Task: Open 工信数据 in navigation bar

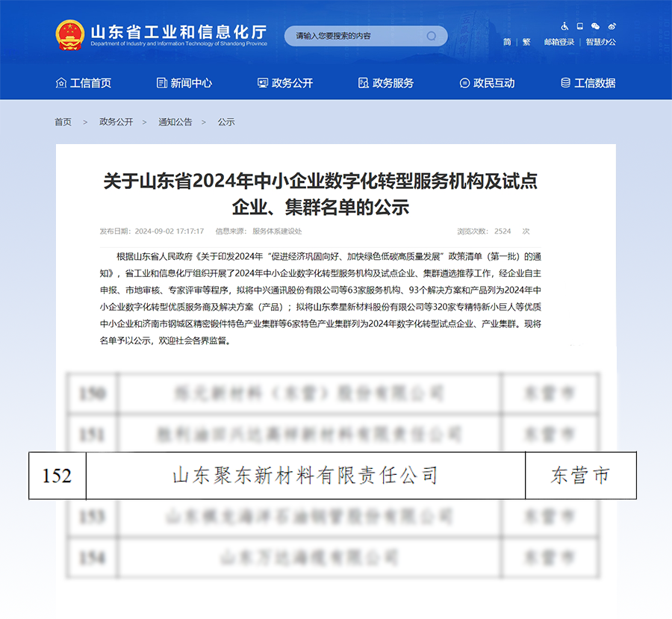Action: point(588,83)
